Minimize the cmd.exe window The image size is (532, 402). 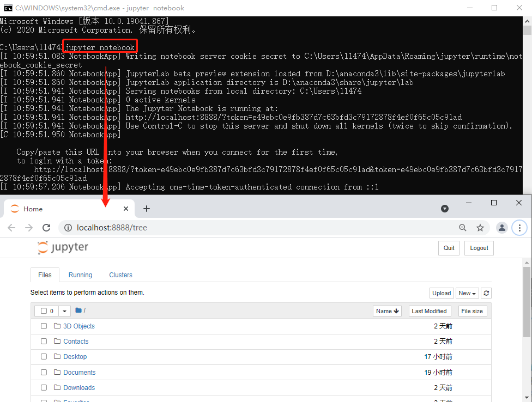click(x=470, y=8)
